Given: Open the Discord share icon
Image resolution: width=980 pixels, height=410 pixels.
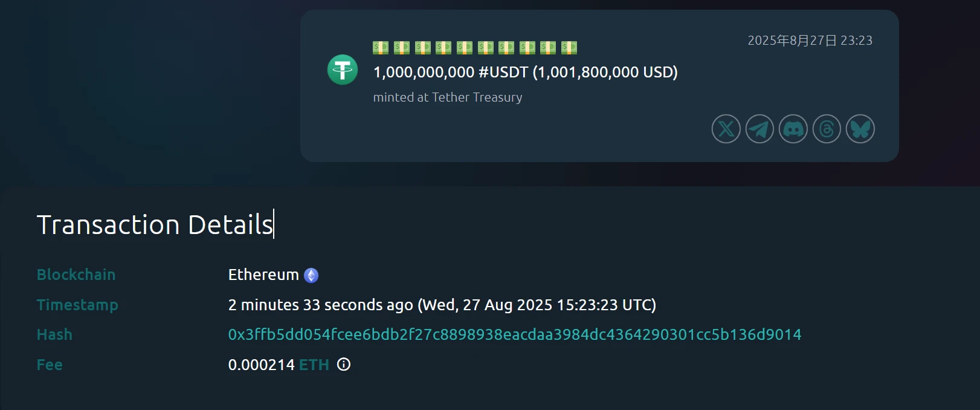Looking at the screenshot, I should click(793, 129).
